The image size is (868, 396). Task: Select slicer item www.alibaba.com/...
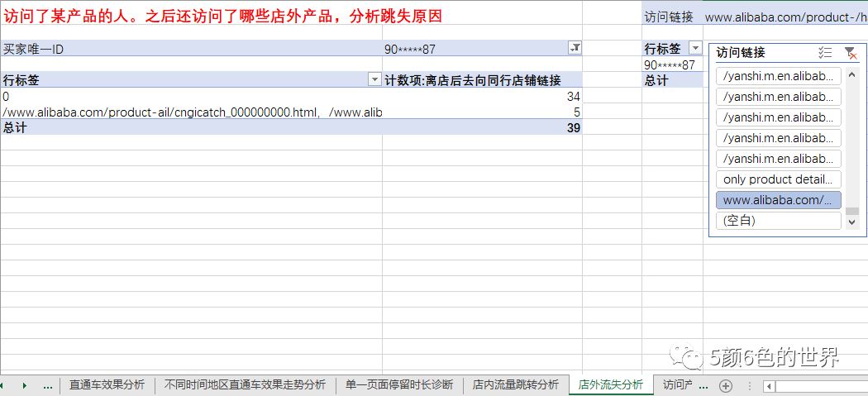pyautogui.click(x=778, y=200)
